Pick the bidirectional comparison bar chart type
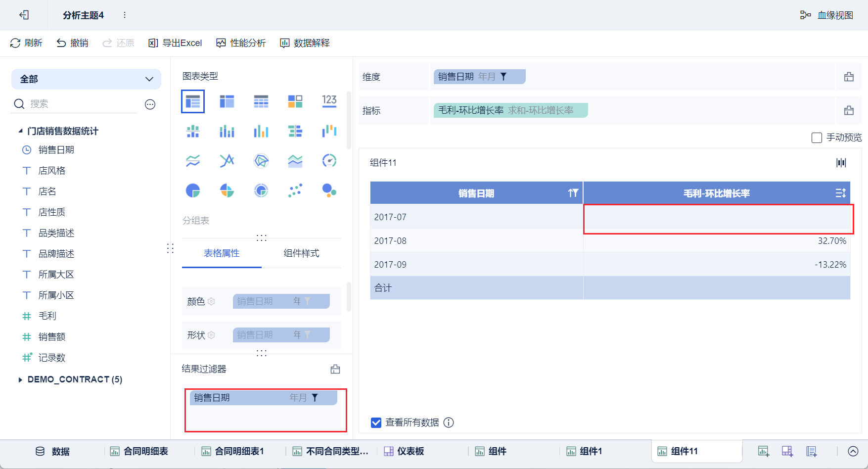 pyautogui.click(x=295, y=131)
